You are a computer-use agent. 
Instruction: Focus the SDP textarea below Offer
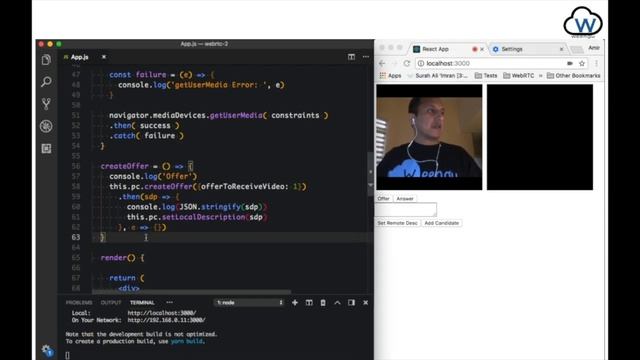[406, 209]
